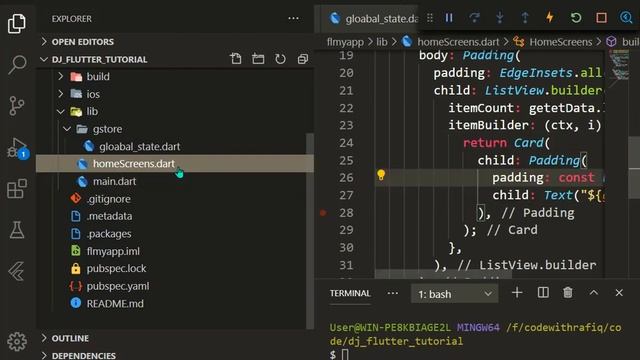
Task: Open pubspec.yaml file
Action: tap(118, 286)
